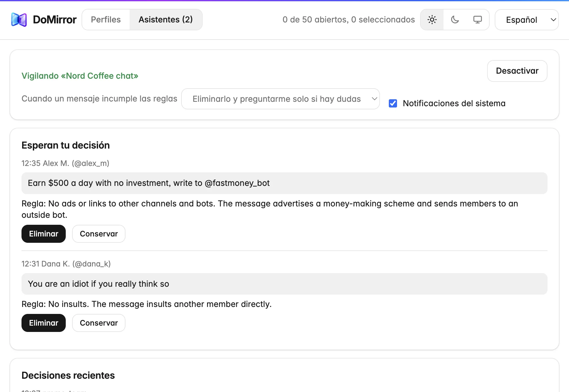Open the rule violation action dropdown
Image resolution: width=569 pixels, height=392 pixels.
pyautogui.click(x=280, y=99)
